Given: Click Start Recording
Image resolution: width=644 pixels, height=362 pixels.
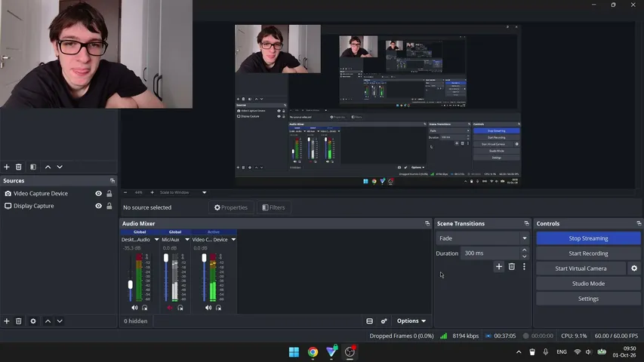Looking at the screenshot, I should click(x=588, y=253).
